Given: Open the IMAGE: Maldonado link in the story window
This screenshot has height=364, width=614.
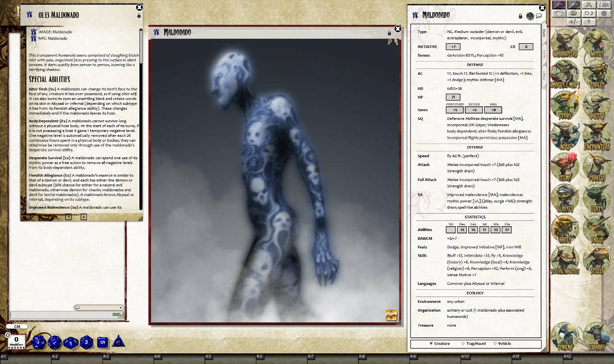Looking at the screenshot, I should [x=55, y=32].
